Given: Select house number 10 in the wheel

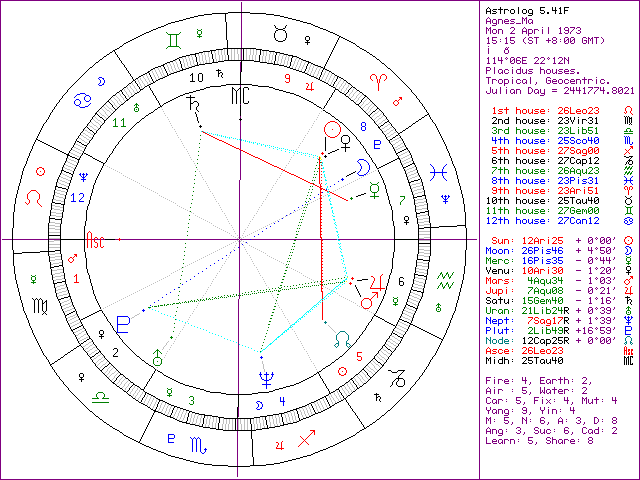Looking at the screenshot, I should click(197, 77).
